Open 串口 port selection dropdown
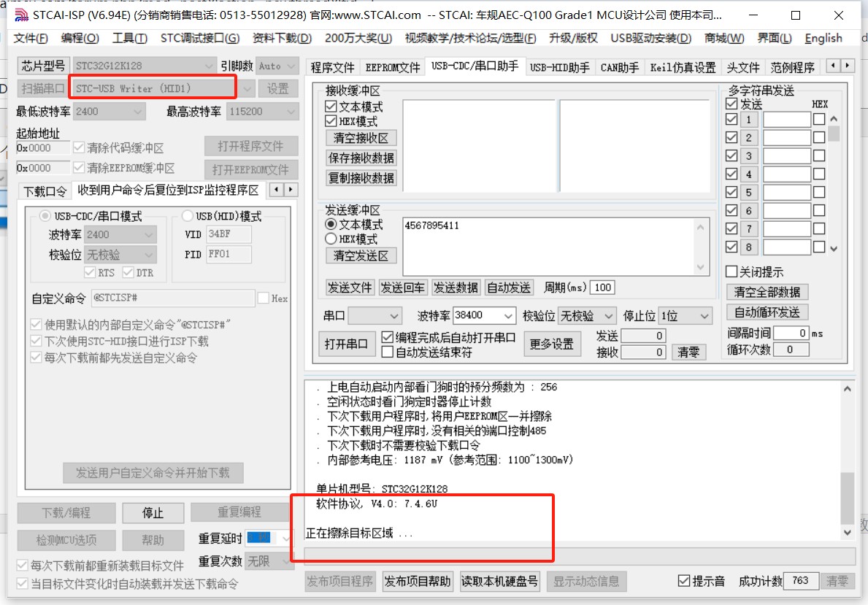 (x=375, y=315)
